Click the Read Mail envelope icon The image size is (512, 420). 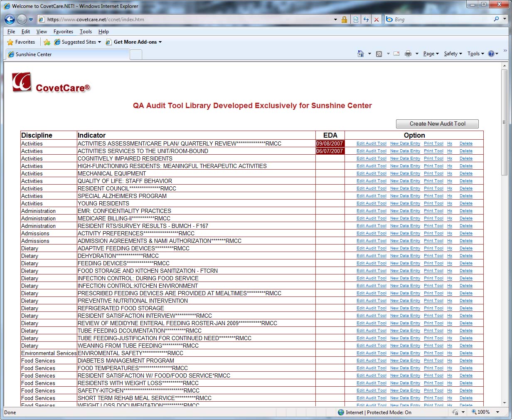(396, 54)
